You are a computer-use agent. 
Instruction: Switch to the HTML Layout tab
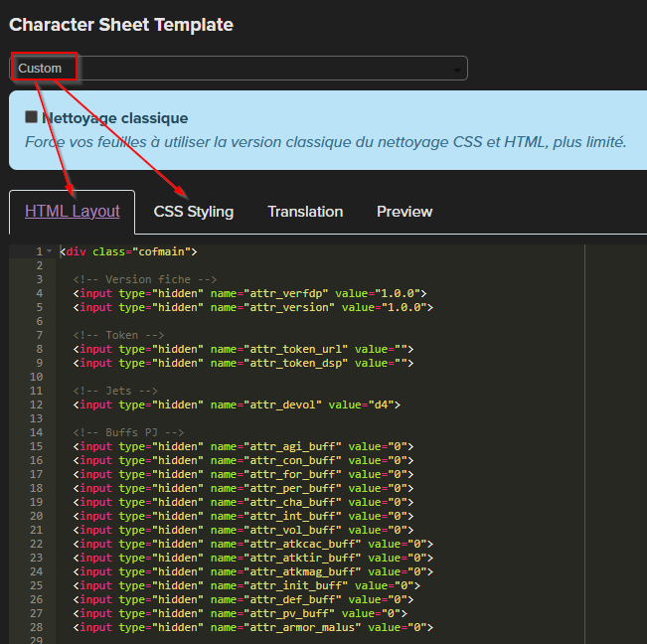72,212
